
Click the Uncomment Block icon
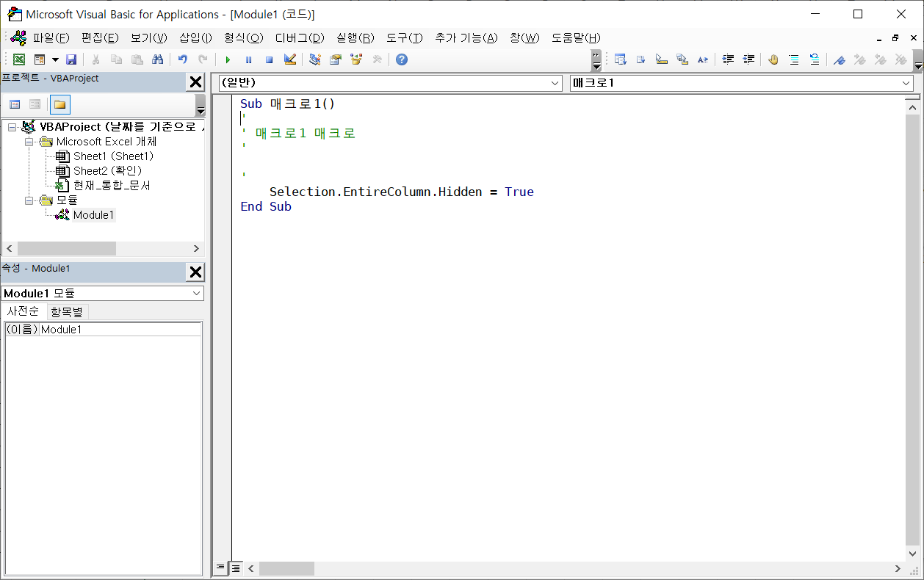(x=815, y=59)
